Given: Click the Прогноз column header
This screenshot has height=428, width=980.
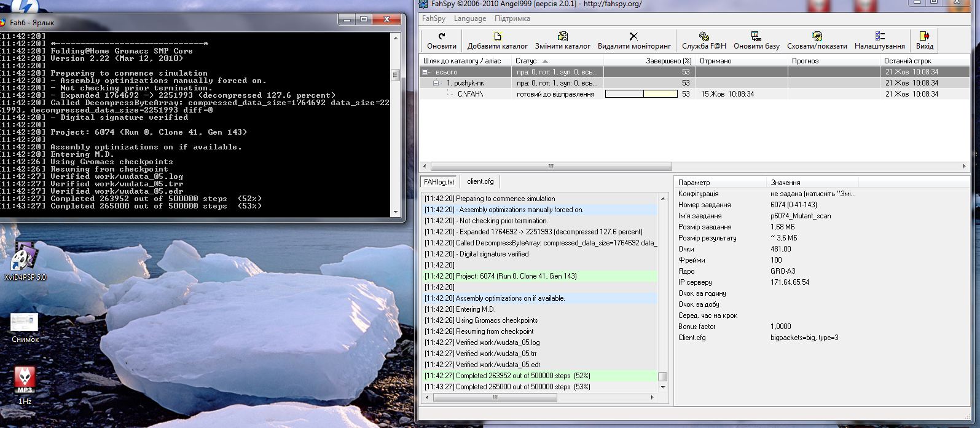Looking at the screenshot, I should [834, 61].
